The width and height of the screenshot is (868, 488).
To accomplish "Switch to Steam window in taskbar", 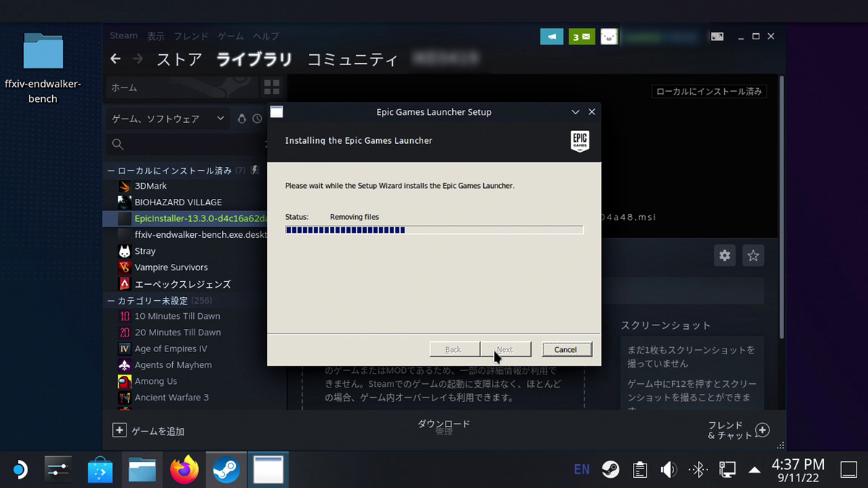I will tap(226, 470).
